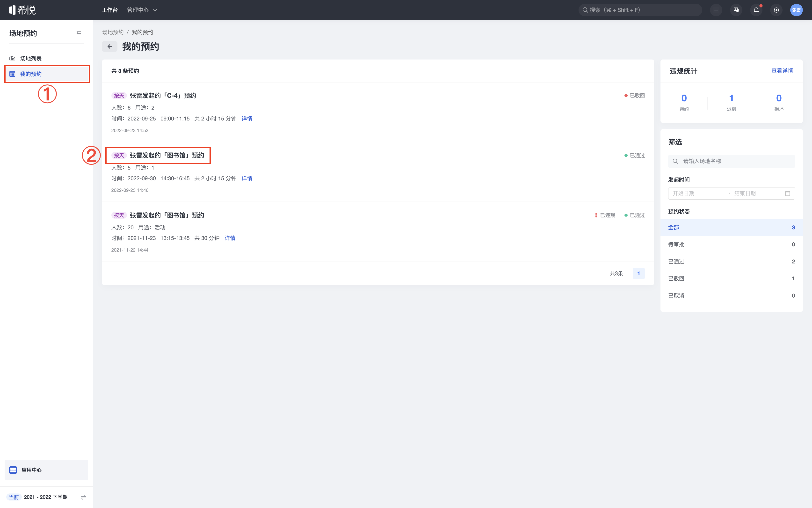
Task: Click the plus (add) icon in the top bar
Action: pos(716,10)
